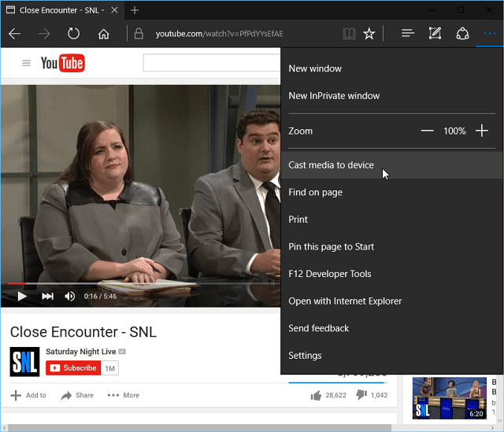Choose Print from the menu
The width and height of the screenshot is (504, 432).
392,220
